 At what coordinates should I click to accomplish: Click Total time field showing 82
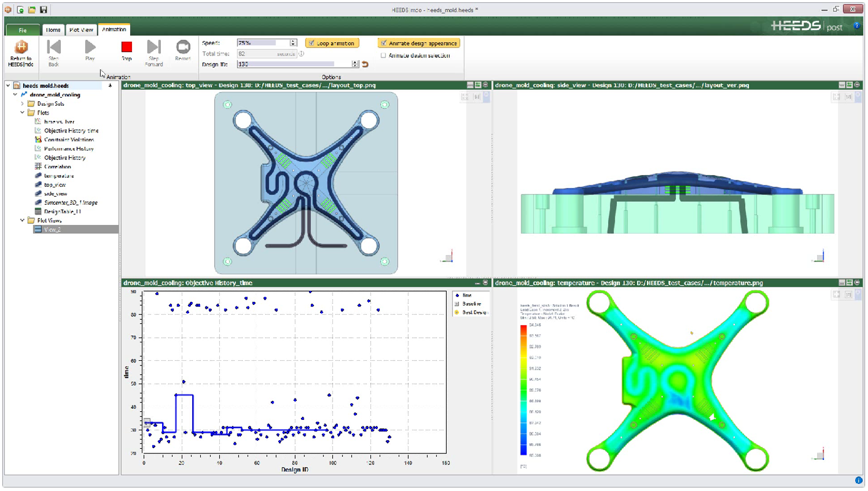(267, 54)
